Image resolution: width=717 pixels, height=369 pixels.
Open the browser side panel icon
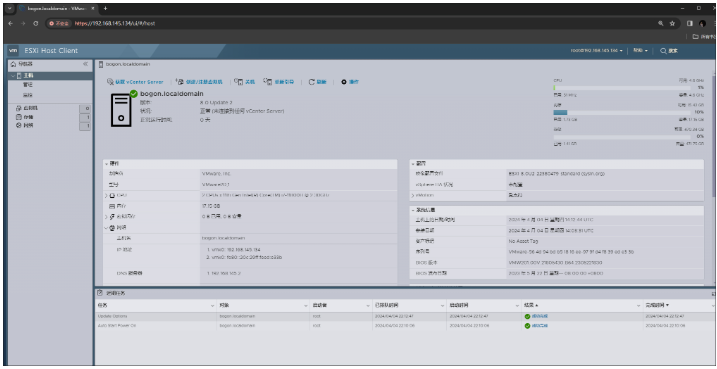(x=690, y=23)
